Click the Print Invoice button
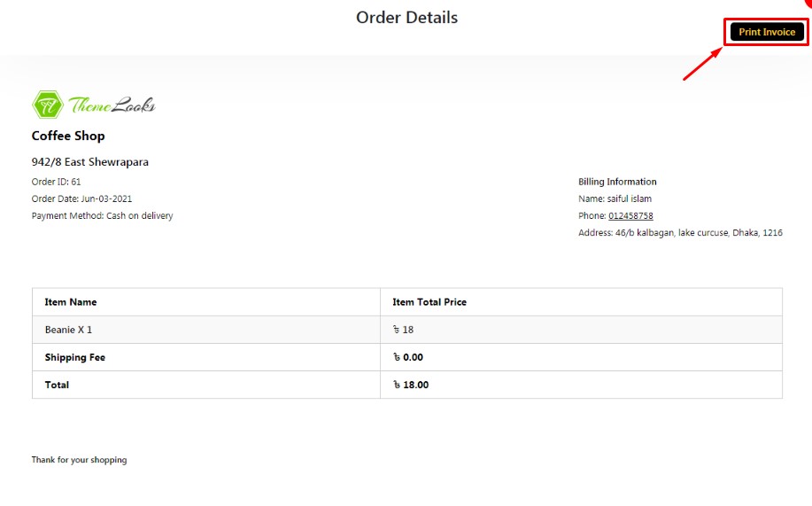Image resolution: width=812 pixels, height=506 pixels. (767, 32)
